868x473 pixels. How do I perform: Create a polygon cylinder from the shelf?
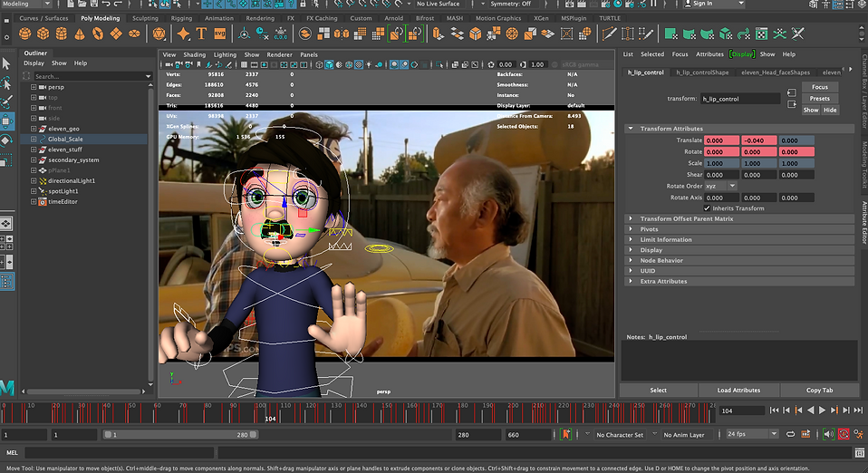pyautogui.click(x=62, y=34)
